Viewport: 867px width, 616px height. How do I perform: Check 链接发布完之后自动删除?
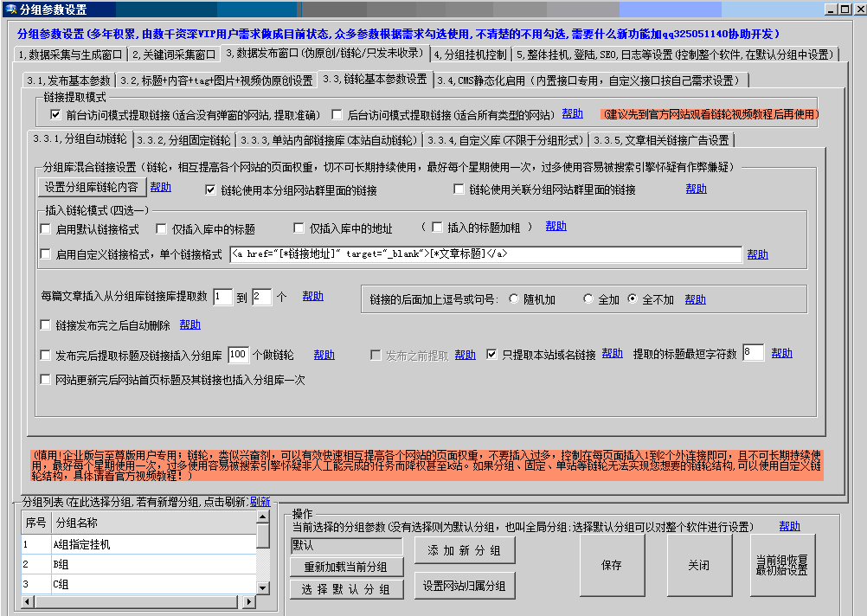click(45, 325)
